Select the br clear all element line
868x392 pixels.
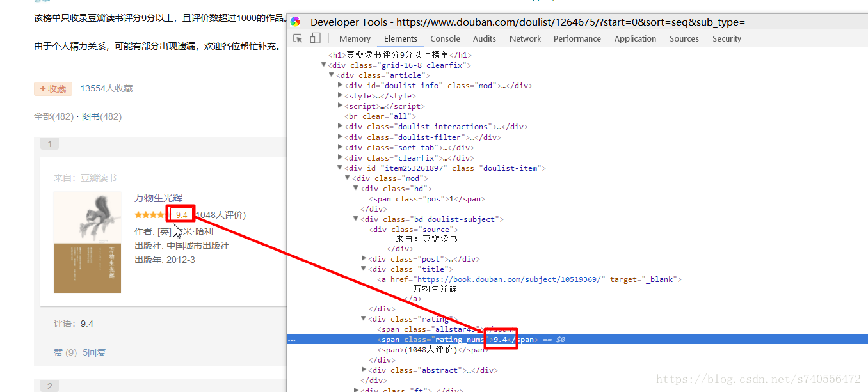point(380,116)
